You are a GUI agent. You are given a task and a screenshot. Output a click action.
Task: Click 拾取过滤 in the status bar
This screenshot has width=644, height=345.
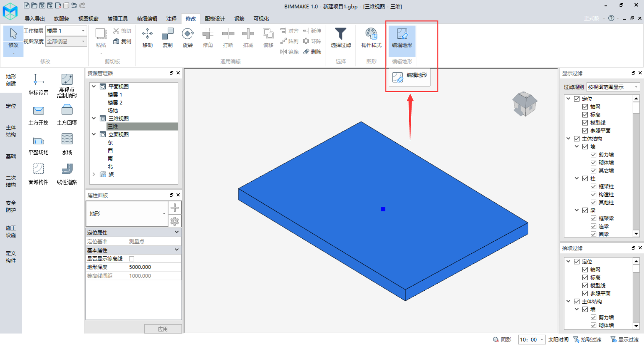587,340
